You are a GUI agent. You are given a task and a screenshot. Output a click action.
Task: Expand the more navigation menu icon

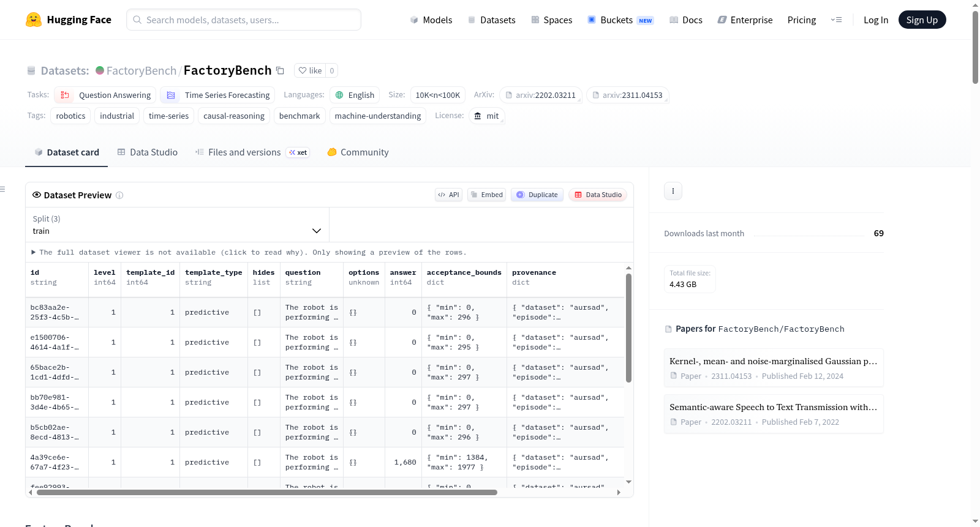tap(836, 20)
